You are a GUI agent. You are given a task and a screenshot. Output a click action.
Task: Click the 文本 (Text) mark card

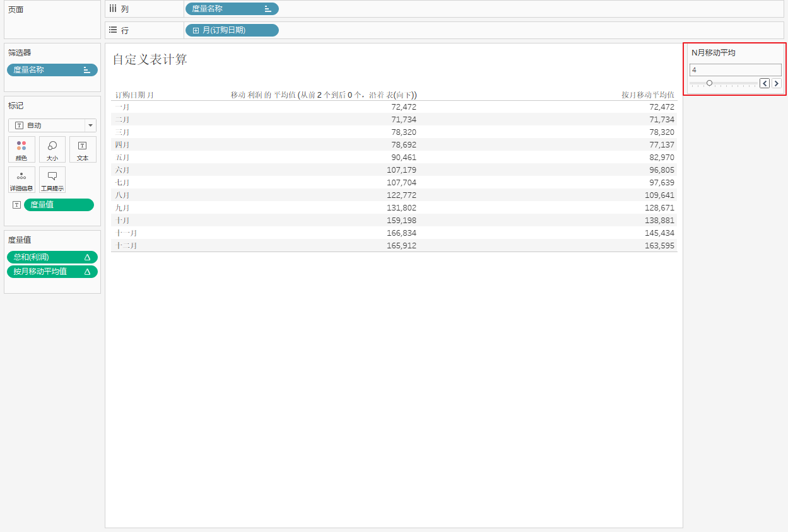click(x=83, y=149)
